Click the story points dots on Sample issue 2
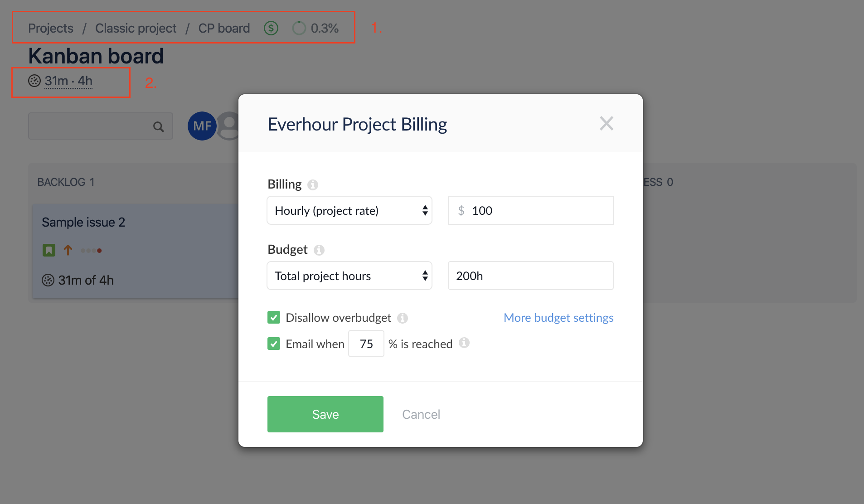 point(91,250)
